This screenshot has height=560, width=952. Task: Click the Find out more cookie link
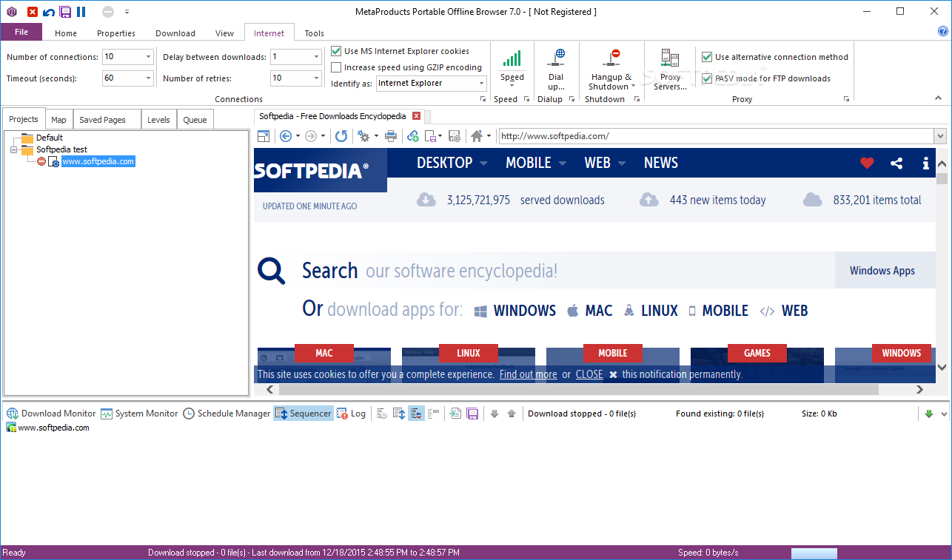(529, 374)
